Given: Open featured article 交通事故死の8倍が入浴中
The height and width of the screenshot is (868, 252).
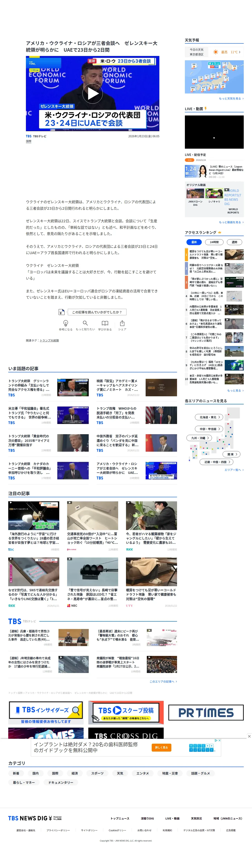Looking at the screenshot, I should (x=93, y=526).
